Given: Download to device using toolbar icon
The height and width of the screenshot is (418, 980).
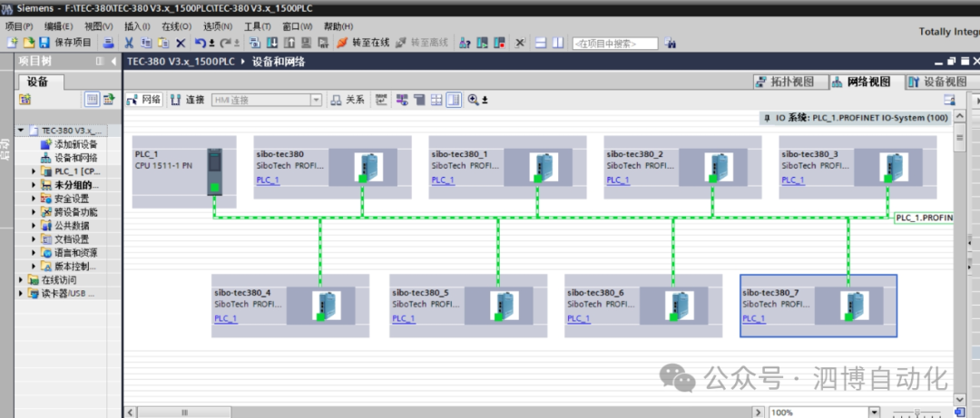Looking at the screenshot, I should [272, 44].
